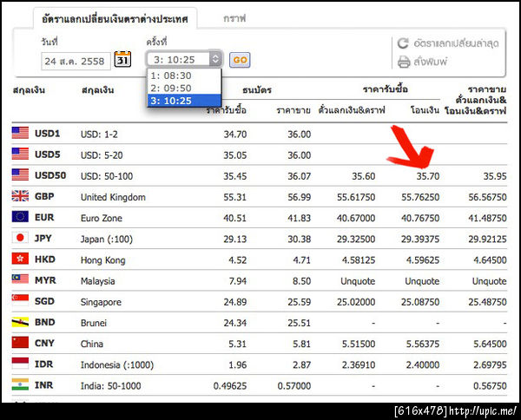Click the India flag icon
The height and width of the screenshot is (420, 521).
[20, 384]
